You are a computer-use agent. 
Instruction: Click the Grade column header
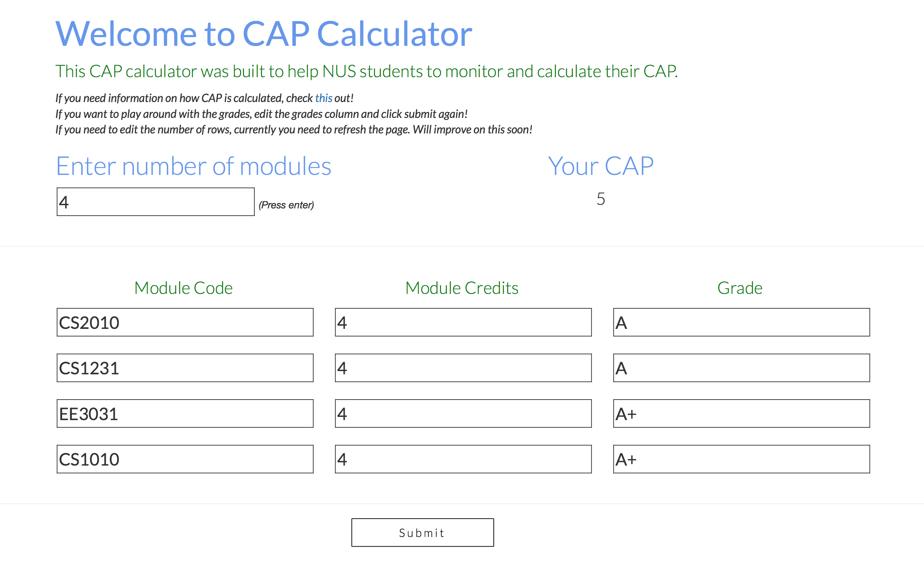740,288
